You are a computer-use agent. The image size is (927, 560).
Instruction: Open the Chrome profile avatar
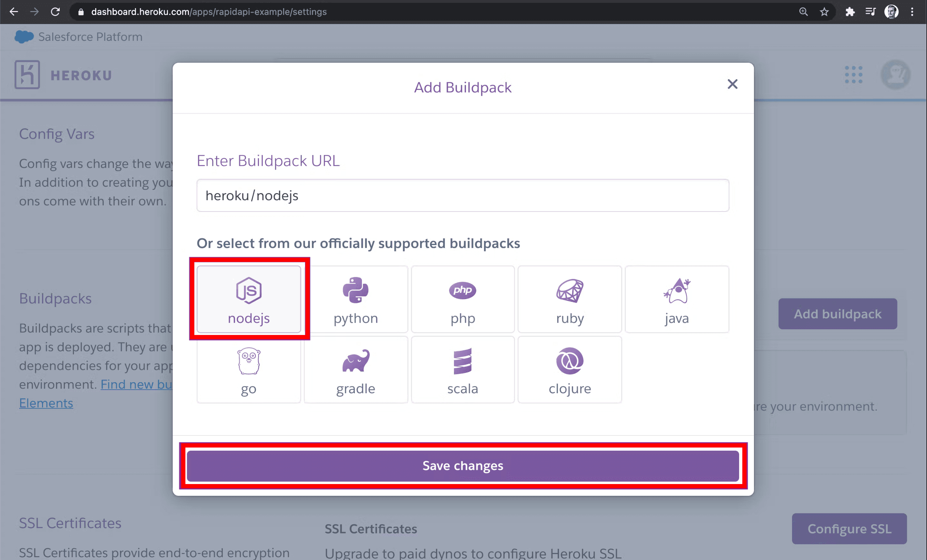pos(891,12)
